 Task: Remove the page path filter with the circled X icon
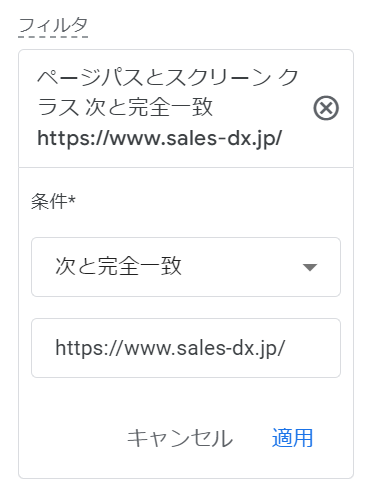coord(326,108)
